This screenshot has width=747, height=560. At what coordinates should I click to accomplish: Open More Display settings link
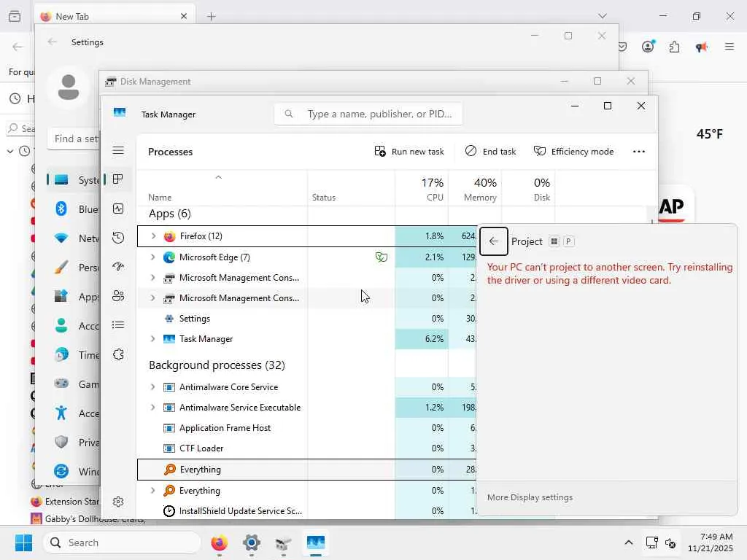coord(530,497)
